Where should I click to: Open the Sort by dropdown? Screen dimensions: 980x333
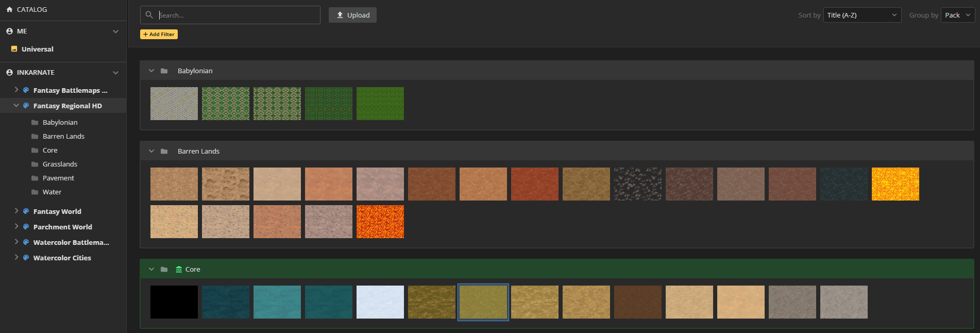[862, 15]
